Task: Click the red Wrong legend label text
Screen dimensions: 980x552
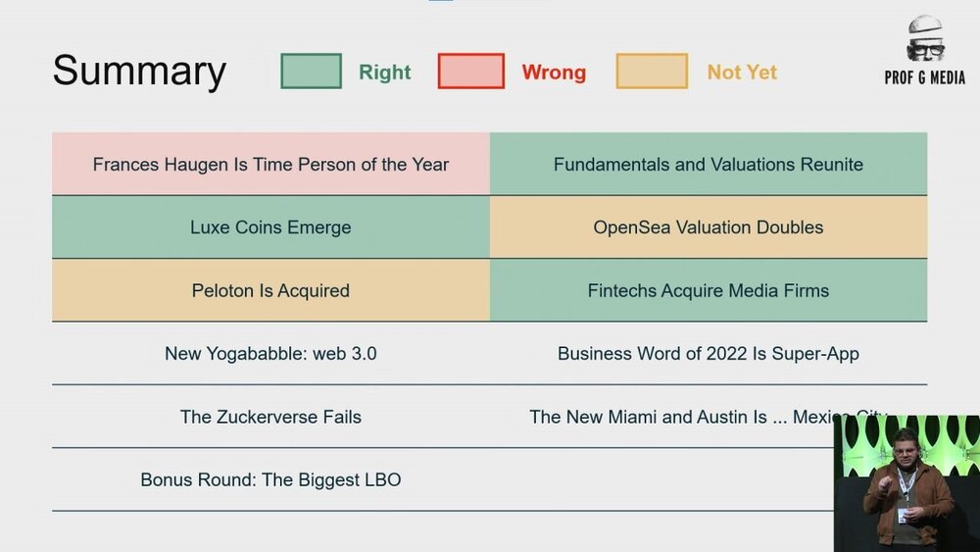Action: pyautogui.click(x=554, y=73)
